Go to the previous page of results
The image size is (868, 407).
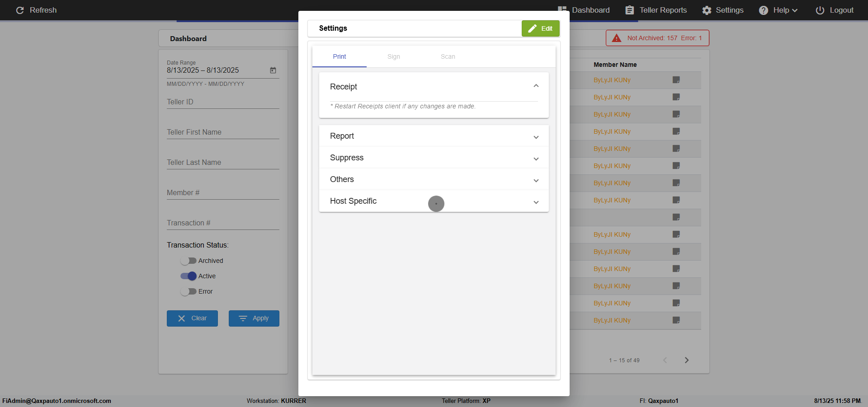click(x=665, y=360)
